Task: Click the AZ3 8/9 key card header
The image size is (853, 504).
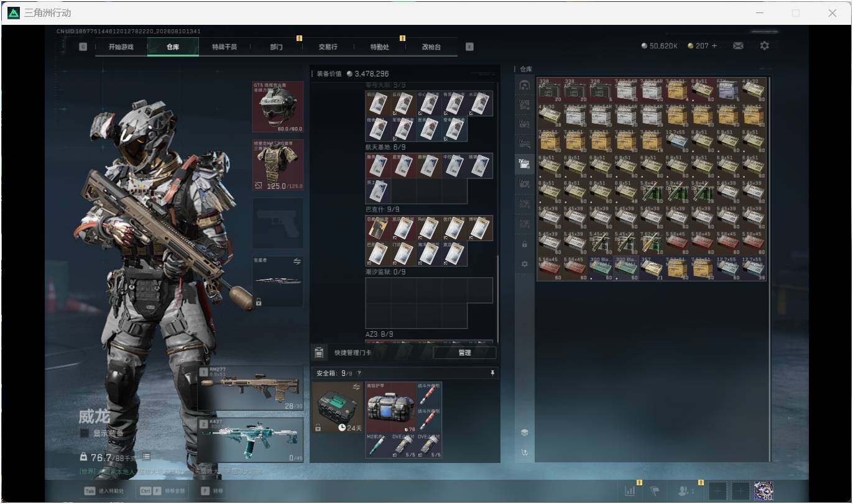Action: coord(378,334)
